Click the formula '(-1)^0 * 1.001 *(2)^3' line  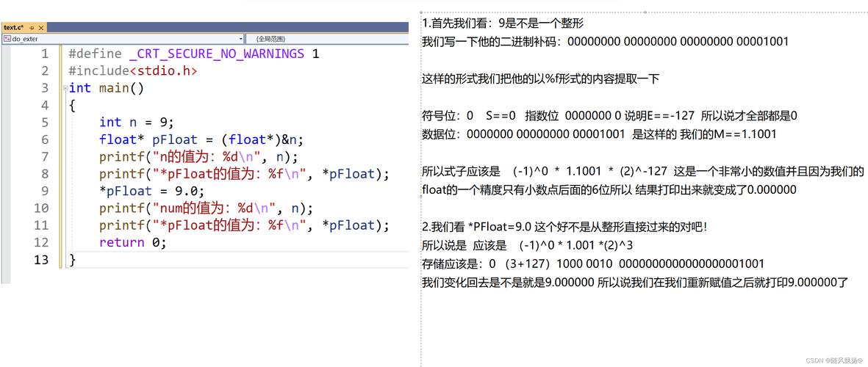(527, 246)
